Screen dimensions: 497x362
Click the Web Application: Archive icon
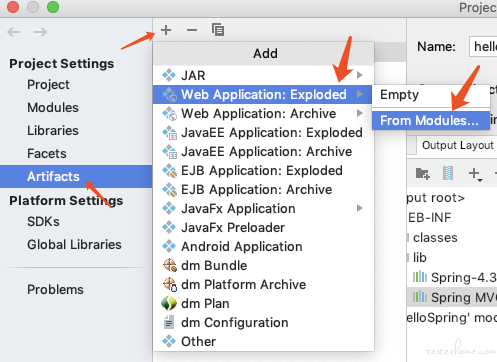pyautogui.click(x=169, y=113)
